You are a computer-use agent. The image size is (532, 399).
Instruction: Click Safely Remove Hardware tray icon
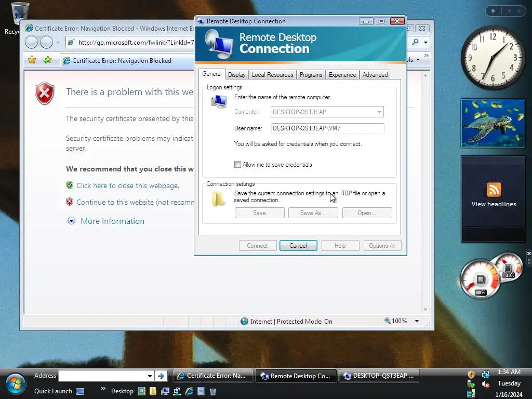[x=471, y=384]
